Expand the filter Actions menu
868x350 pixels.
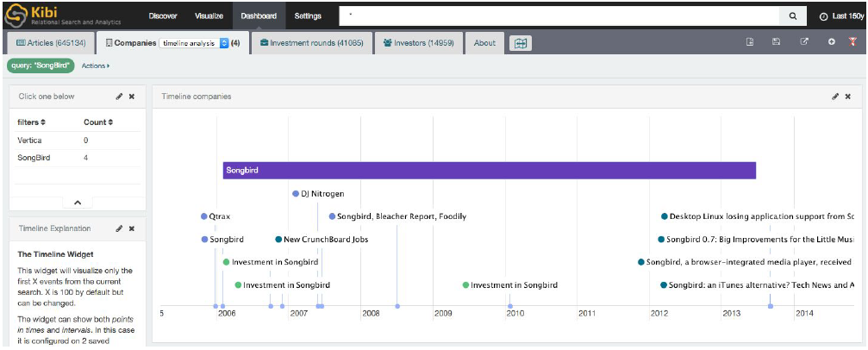95,66
